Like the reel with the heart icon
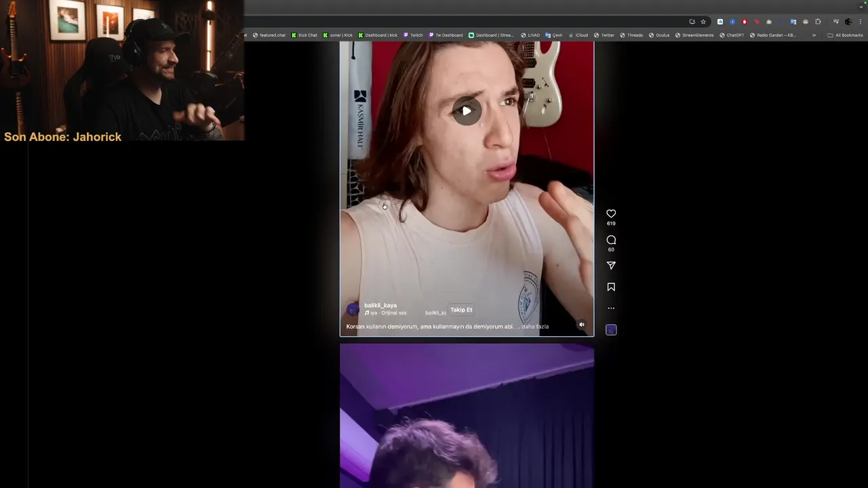 tap(611, 213)
